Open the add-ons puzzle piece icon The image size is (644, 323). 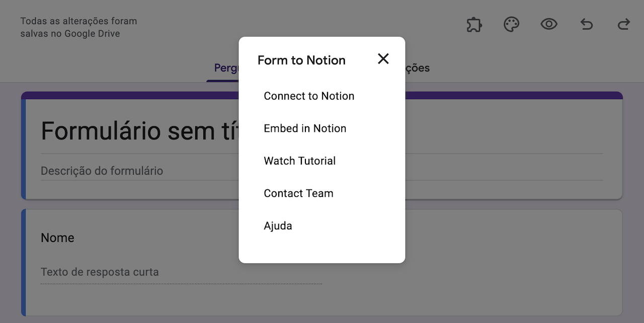click(474, 25)
